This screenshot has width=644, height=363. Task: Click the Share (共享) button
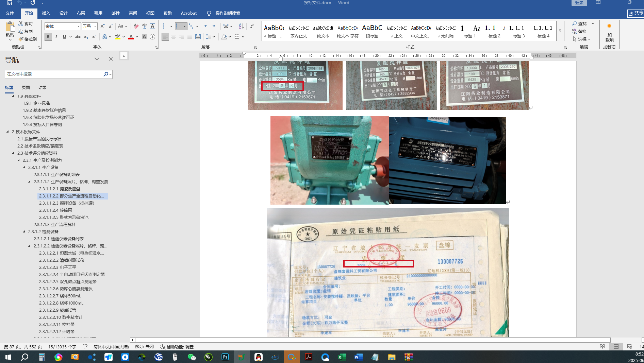coord(636,13)
